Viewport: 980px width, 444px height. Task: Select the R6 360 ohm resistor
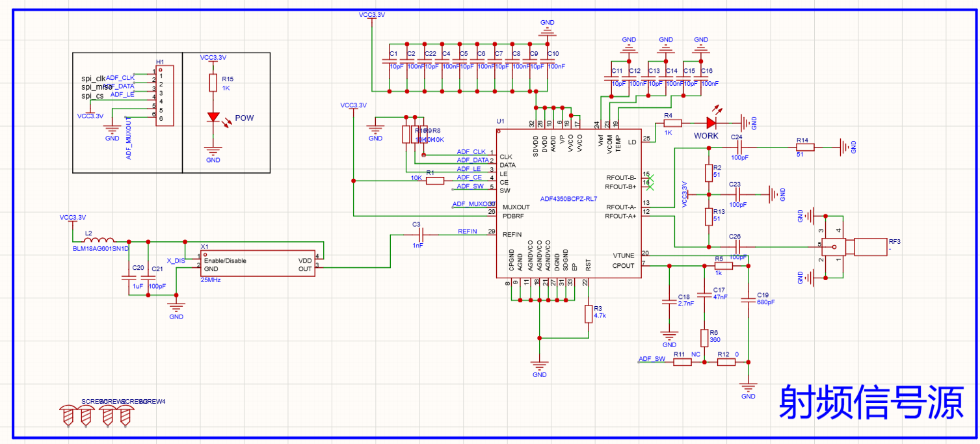[704, 338]
